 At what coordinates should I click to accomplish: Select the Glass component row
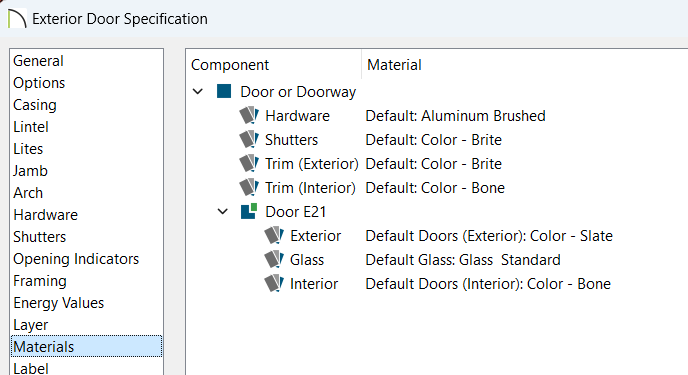[x=307, y=260]
